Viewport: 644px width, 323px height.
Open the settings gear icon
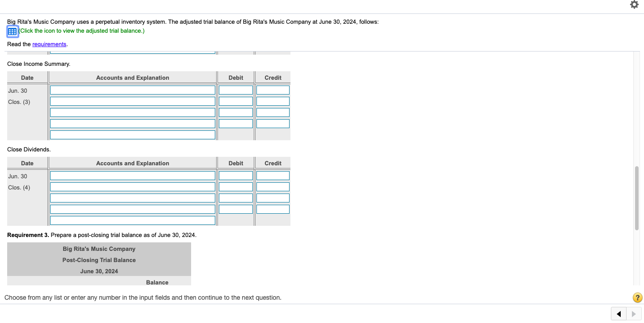[634, 5]
